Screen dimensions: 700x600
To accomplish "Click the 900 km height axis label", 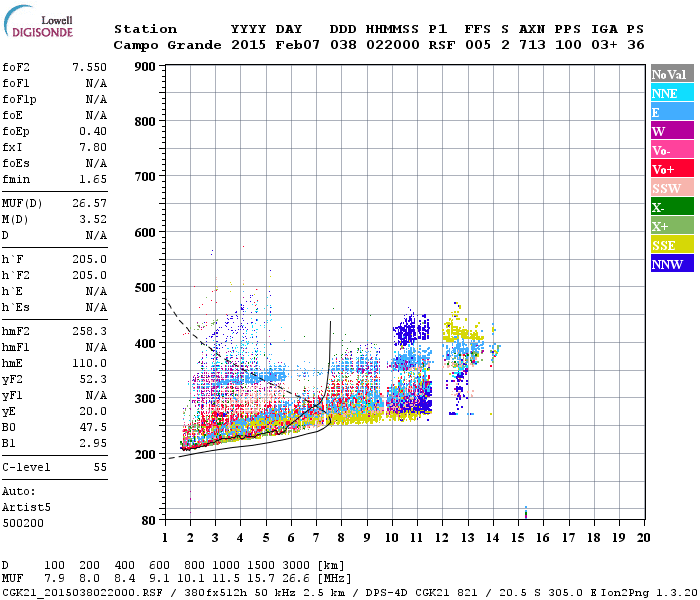I will click(145, 67).
